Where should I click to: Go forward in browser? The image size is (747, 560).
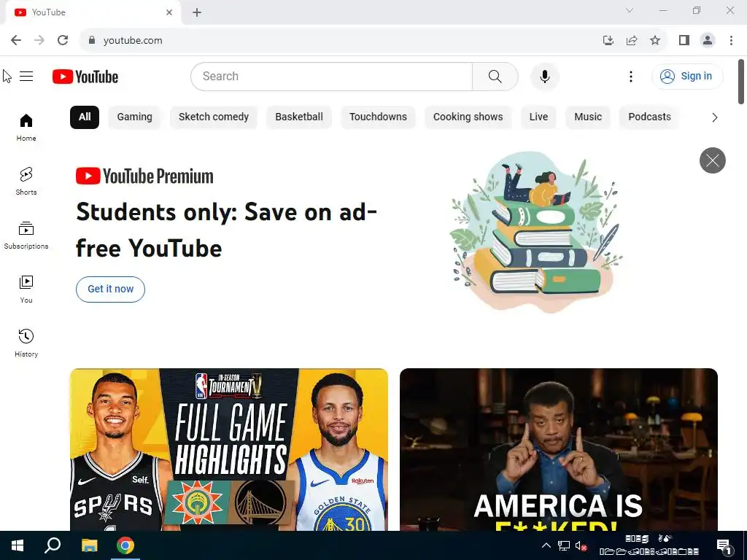pos(39,40)
